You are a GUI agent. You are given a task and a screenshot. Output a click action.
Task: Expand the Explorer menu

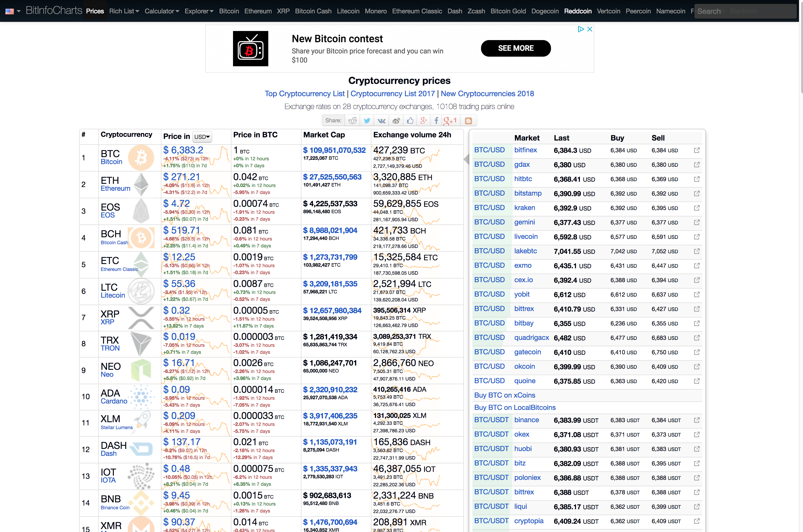click(199, 11)
